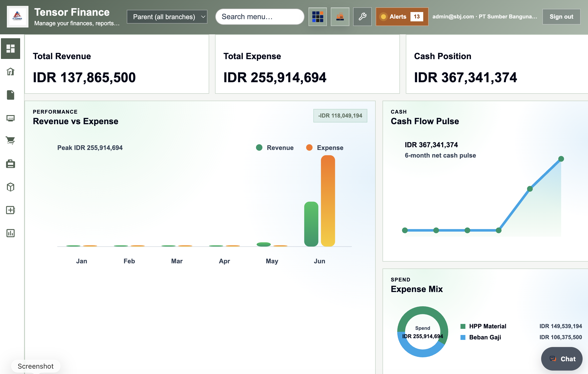
Task: Click the May revenue bar
Action: pos(264,244)
